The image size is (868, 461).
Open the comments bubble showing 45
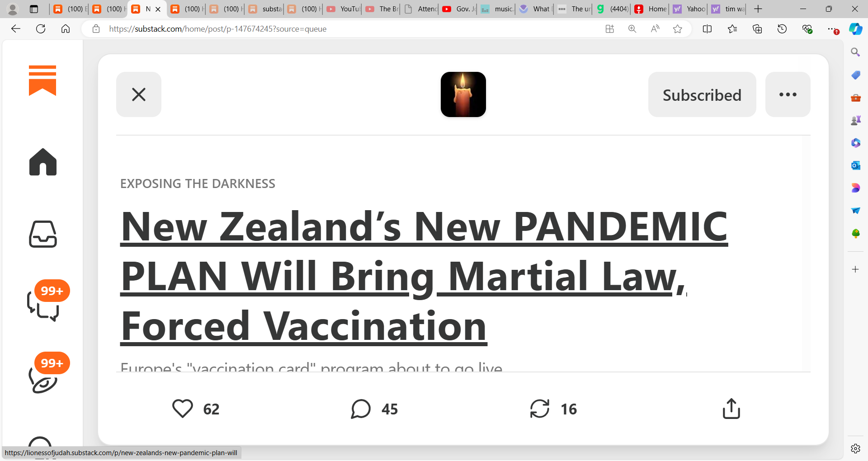361,409
